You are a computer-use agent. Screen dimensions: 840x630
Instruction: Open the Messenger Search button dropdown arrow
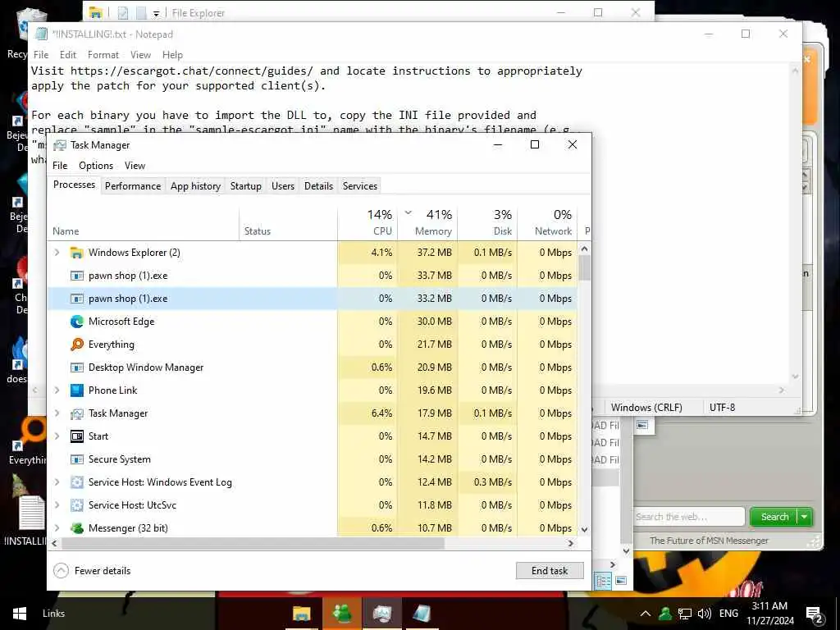(x=804, y=517)
